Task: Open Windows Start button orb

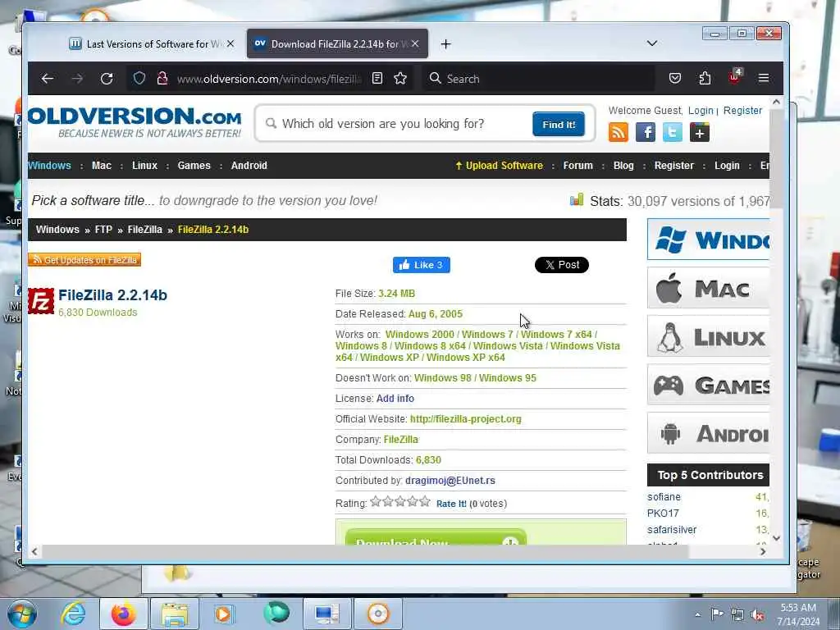Action: tap(22, 614)
